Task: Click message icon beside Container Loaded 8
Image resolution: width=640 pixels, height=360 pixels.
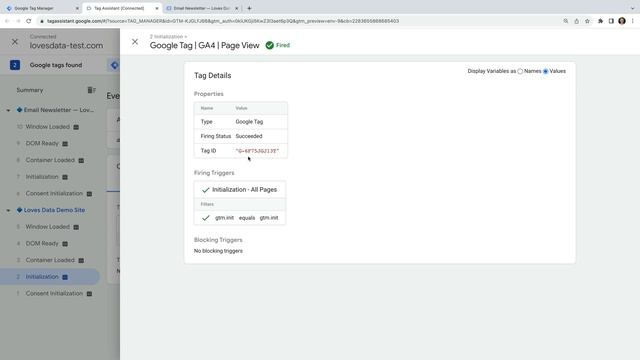Action: point(81,160)
